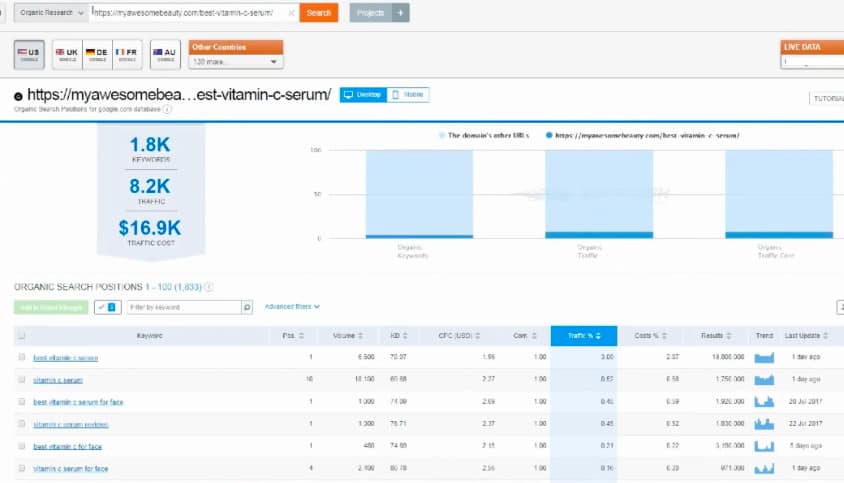The image size is (844, 483).
Task: Click the info icon beside google.com database
Action: 167,109
